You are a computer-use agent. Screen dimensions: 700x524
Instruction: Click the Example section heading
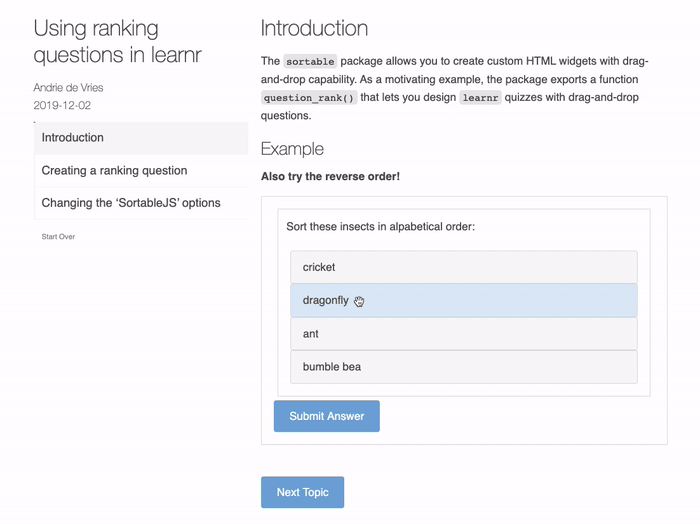292,149
